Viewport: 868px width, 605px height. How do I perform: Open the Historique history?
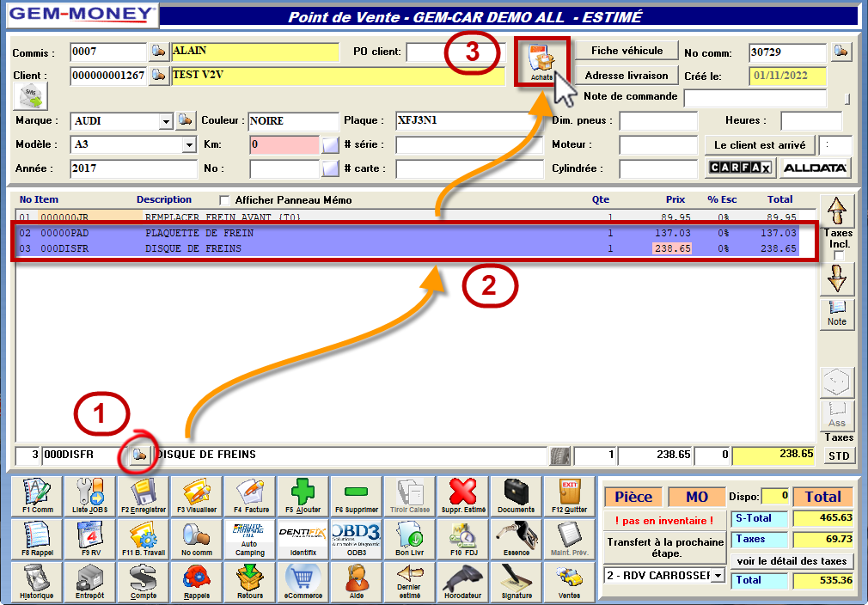[x=38, y=582]
